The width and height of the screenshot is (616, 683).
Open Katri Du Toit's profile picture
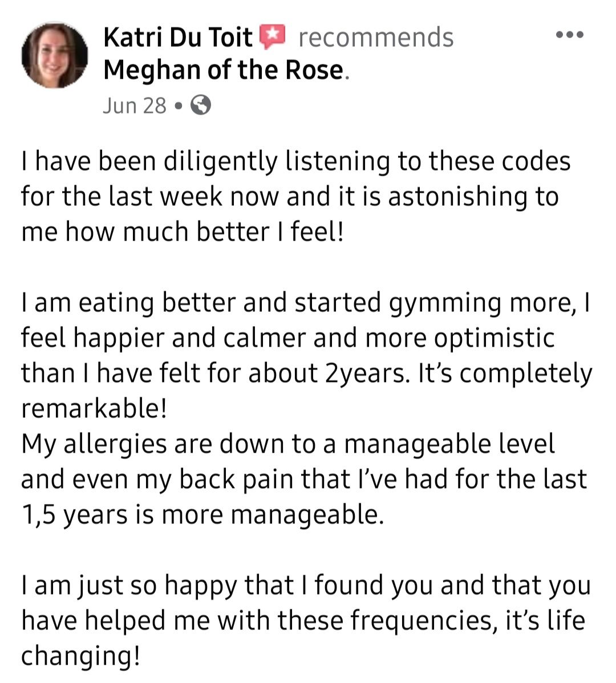55,55
